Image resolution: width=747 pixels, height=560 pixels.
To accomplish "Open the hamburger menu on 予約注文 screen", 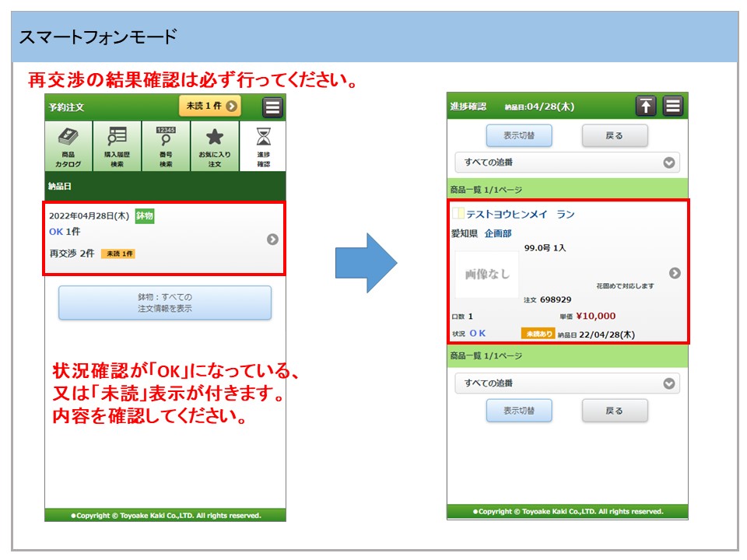I will point(272,107).
